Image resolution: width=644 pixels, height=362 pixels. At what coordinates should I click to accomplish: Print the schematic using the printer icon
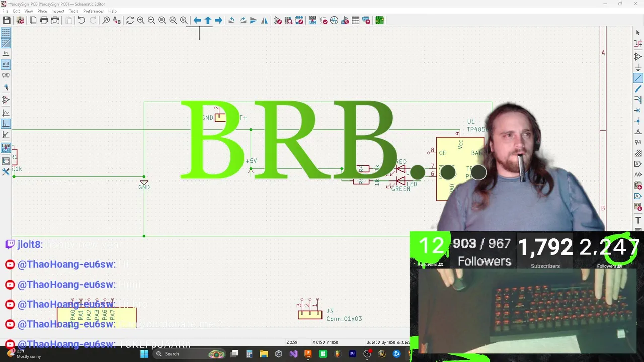(x=44, y=20)
